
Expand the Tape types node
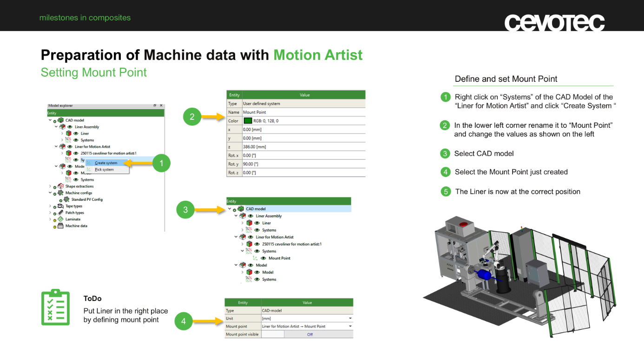[x=50, y=206]
